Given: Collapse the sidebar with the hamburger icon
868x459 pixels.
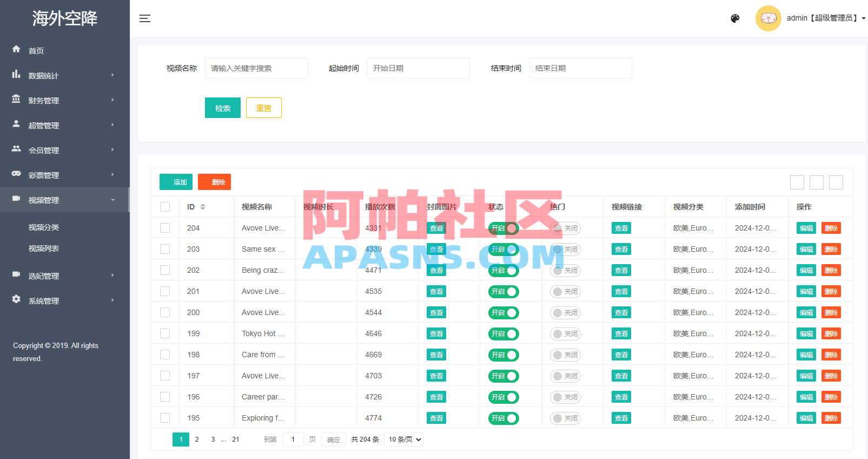Looking at the screenshot, I should [x=145, y=18].
